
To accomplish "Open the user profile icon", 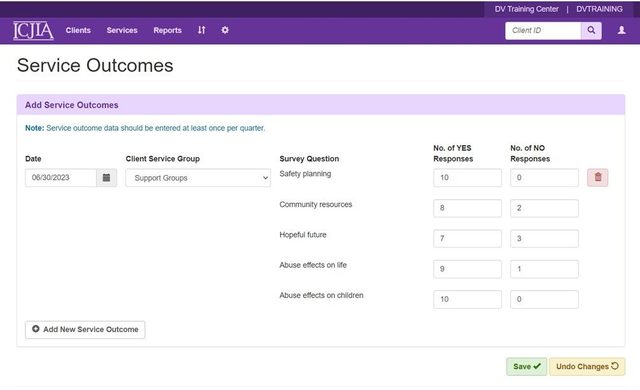I will (x=621, y=30).
